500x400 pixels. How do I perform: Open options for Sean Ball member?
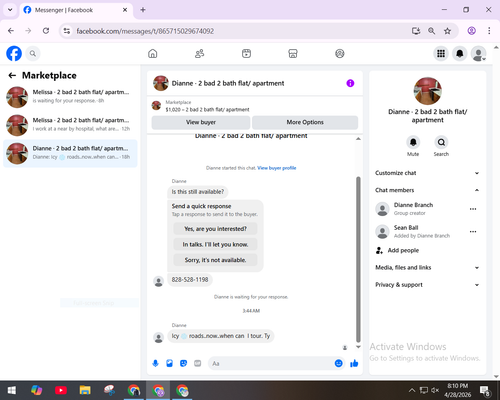473,232
